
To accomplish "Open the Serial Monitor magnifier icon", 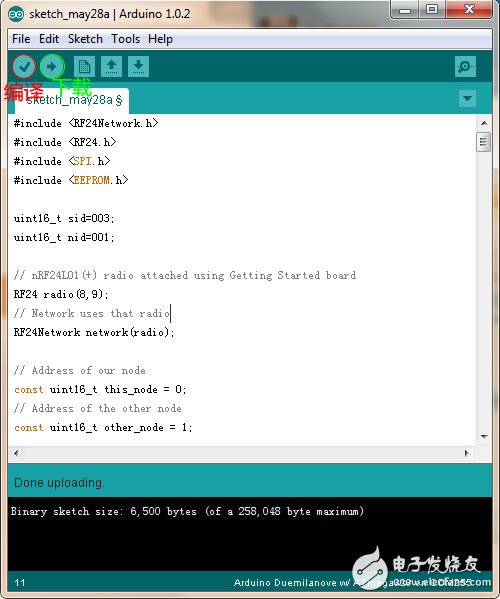I will 465,67.
